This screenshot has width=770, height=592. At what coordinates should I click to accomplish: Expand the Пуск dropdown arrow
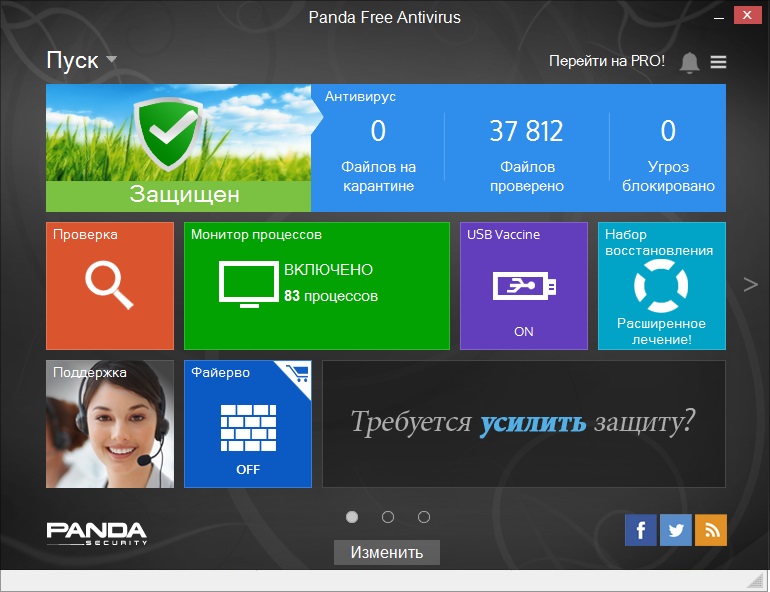pos(111,59)
